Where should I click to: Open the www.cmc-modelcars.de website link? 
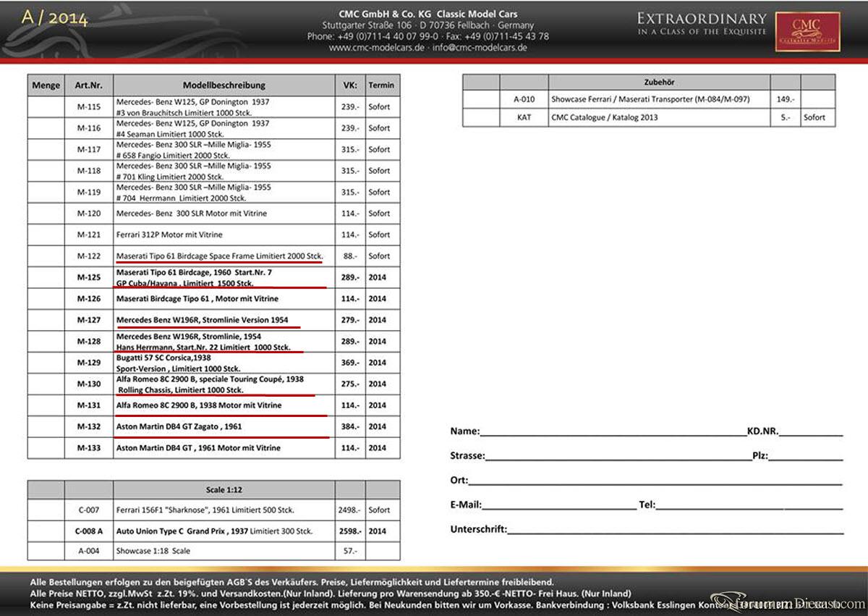tap(378, 48)
